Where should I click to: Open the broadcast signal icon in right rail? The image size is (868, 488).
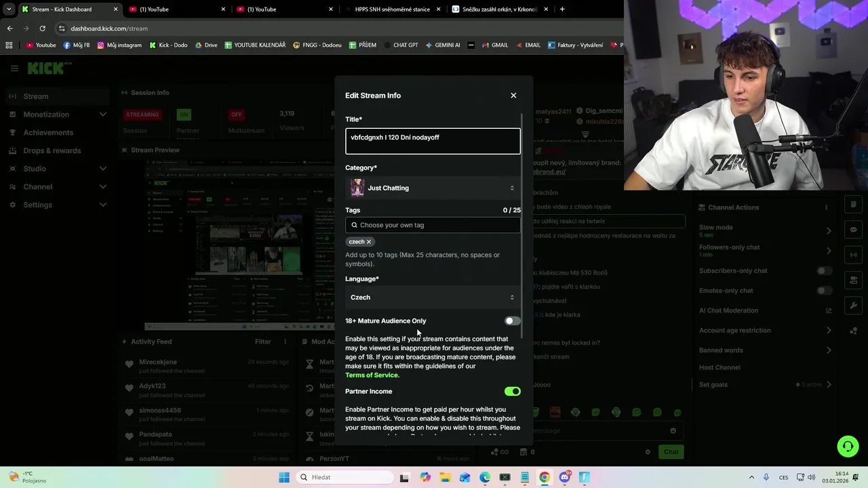coord(853,255)
